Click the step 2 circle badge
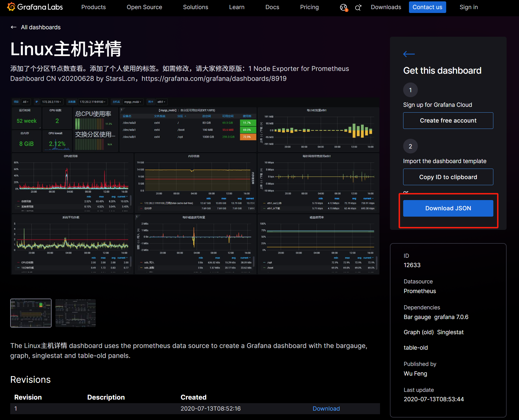Viewport: 519px width, 420px height. pyautogui.click(x=410, y=146)
